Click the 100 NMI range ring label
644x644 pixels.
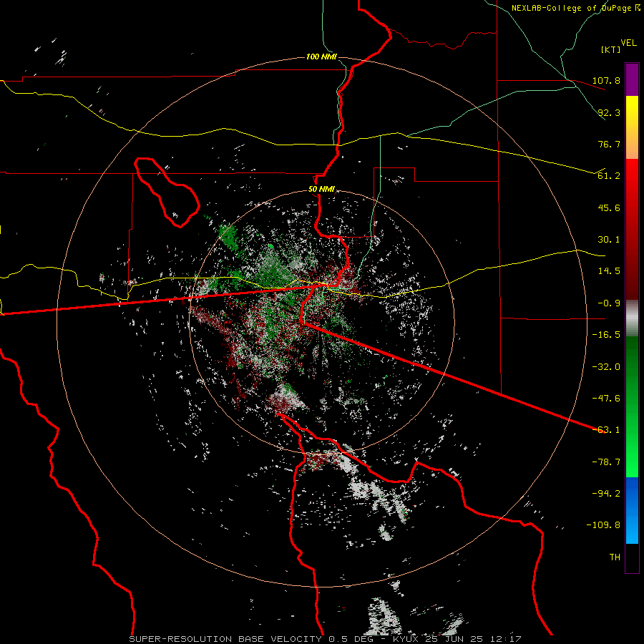pos(321,57)
